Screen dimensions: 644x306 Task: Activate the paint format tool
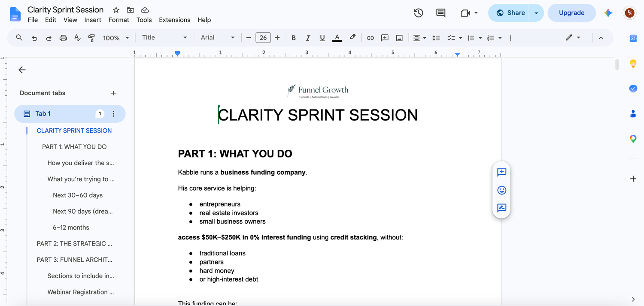click(91, 38)
